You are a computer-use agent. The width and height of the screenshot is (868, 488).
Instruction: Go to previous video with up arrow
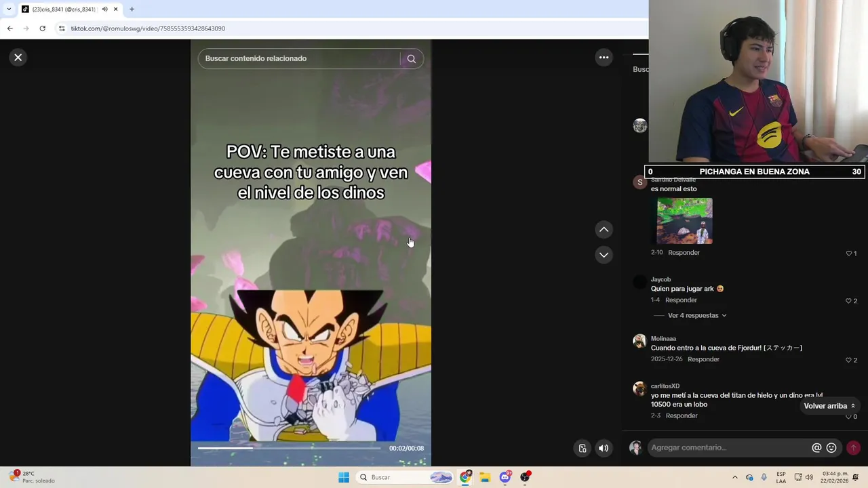click(604, 230)
